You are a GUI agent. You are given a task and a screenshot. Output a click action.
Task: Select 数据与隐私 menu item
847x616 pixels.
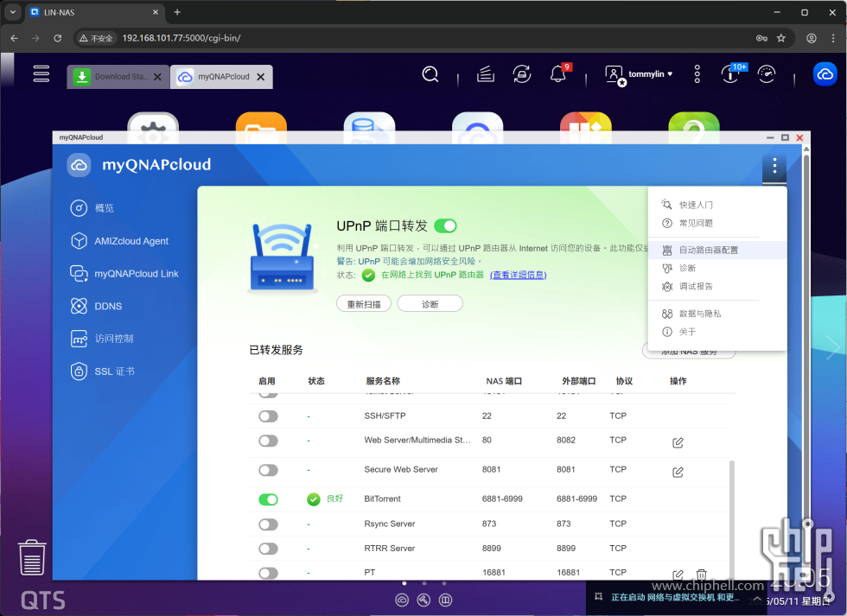point(717,314)
